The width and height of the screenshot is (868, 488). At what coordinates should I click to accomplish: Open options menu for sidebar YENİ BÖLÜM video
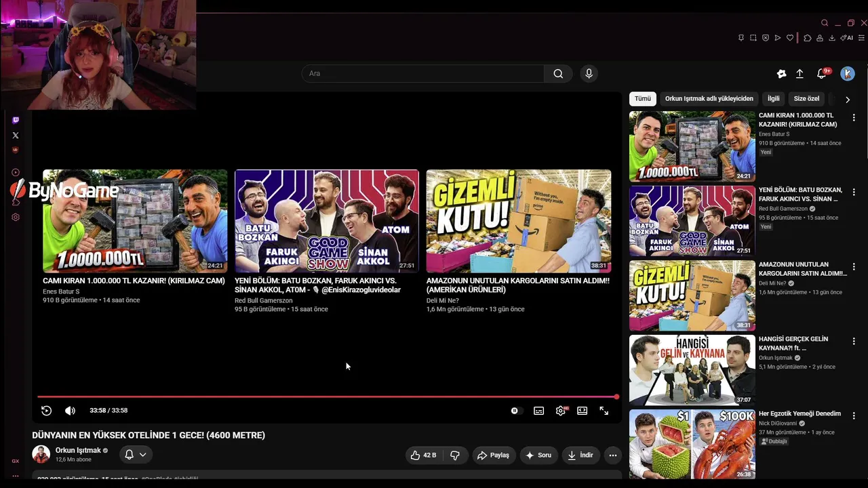(854, 192)
